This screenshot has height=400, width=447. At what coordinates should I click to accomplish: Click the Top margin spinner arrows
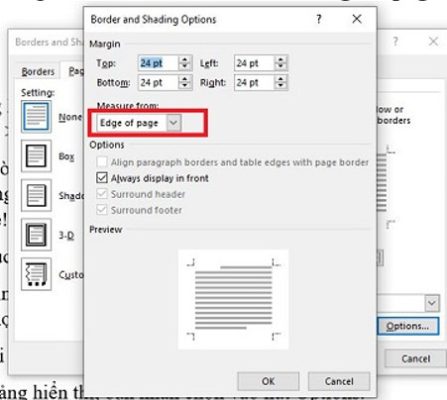184,63
